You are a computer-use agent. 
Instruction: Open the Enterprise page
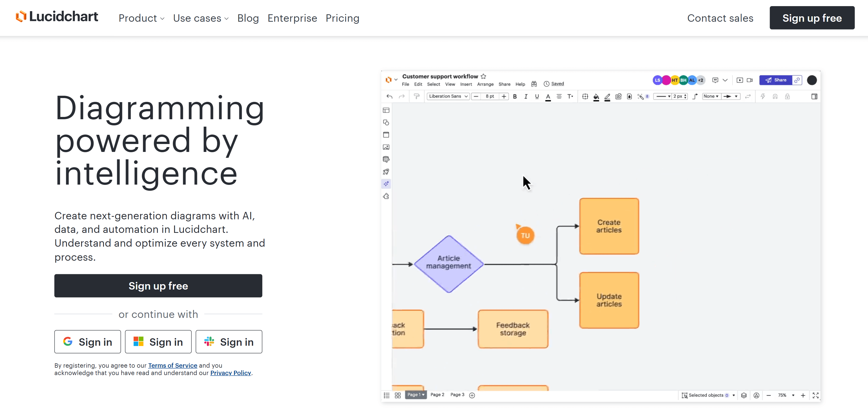[x=292, y=18]
